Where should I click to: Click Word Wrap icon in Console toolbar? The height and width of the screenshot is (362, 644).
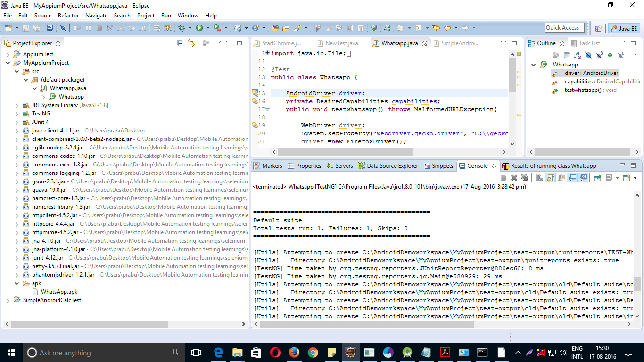pyautogui.click(x=561, y=178)
